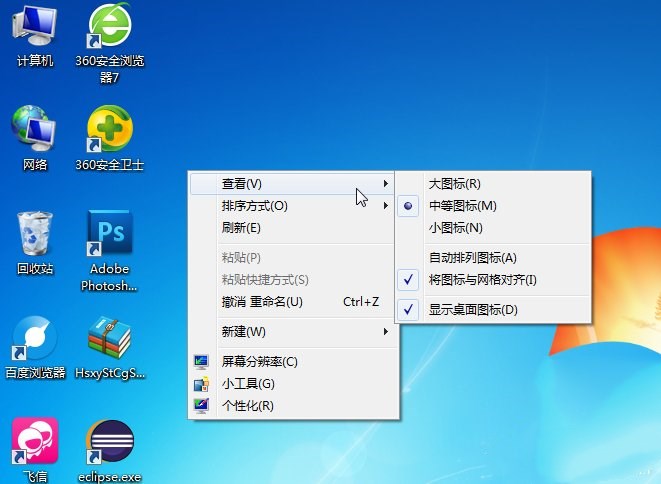Open 屏幕分辨率(C) settings
This screenshot has width=661, height=484.
pos(259,361)
